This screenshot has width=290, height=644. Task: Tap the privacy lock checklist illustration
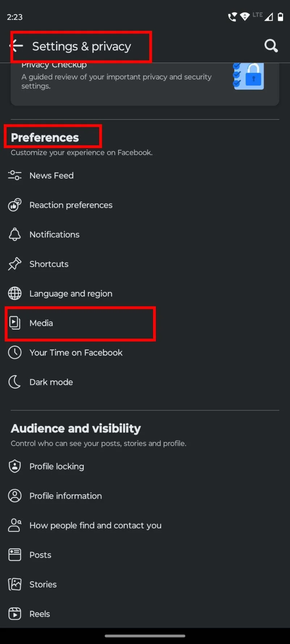pos(249,76)
